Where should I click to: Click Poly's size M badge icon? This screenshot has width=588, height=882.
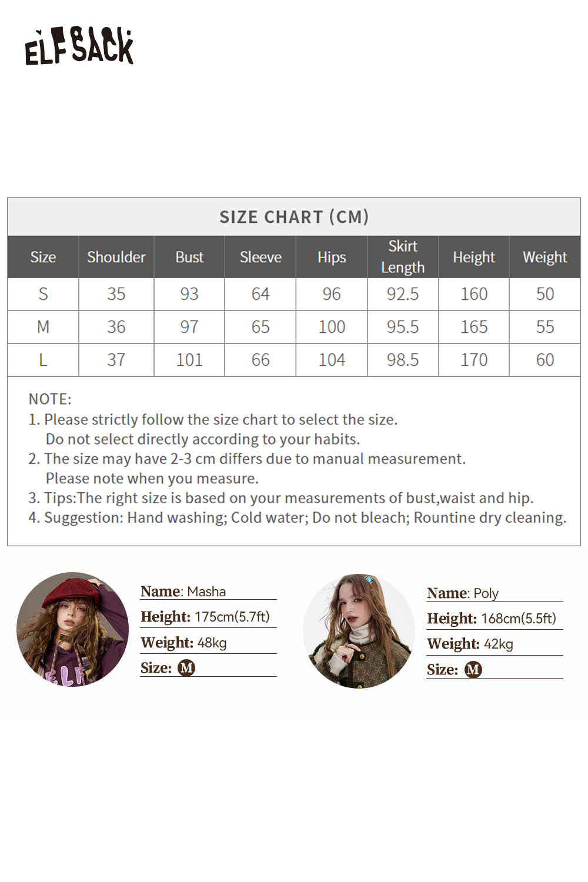click(473, 670)
